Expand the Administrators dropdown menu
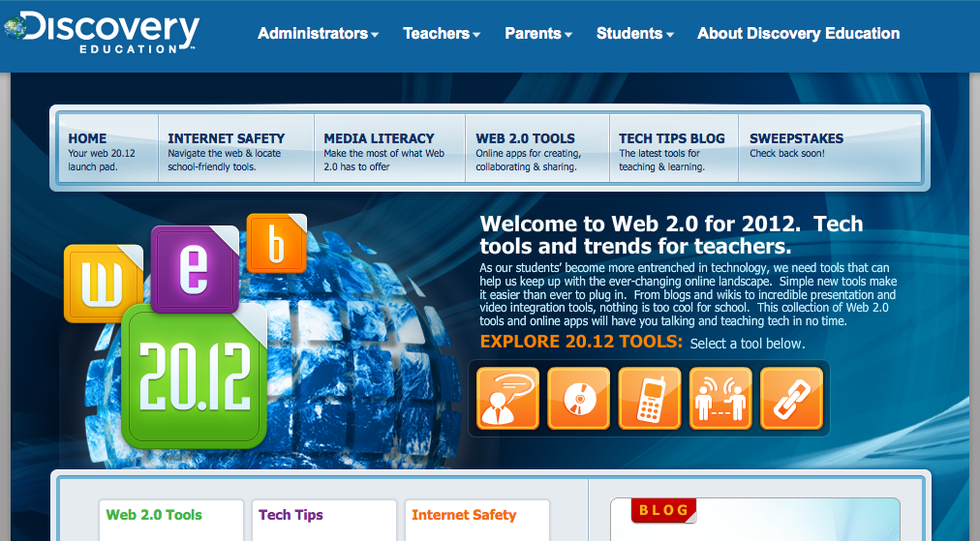This screenshot has height=541, width=980. pos(318,34)
